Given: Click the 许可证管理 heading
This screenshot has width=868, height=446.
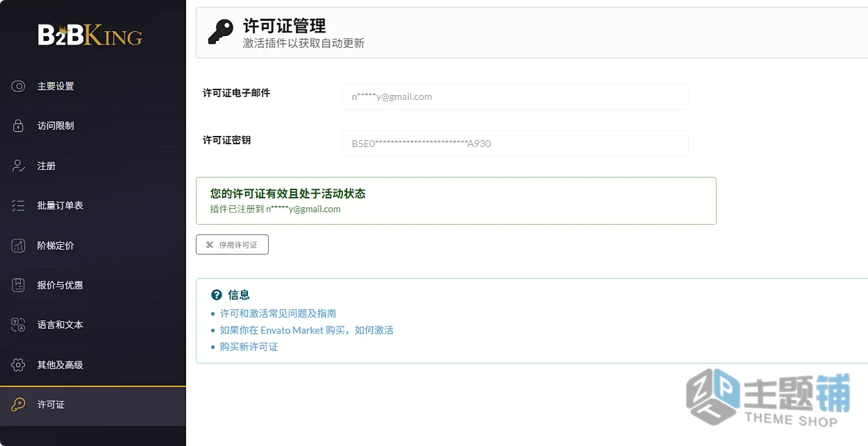Looking at the screenshot, I should pos(285,26).
